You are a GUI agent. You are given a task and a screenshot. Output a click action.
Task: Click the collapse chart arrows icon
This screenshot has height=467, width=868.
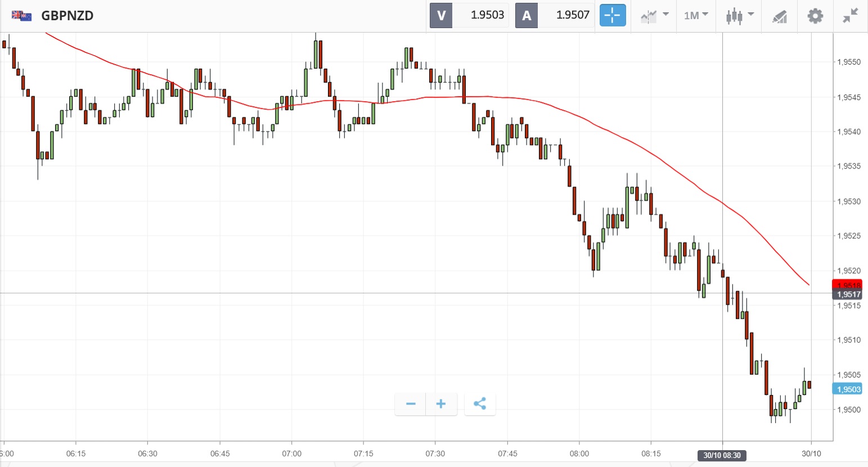[x=851, y=16]
